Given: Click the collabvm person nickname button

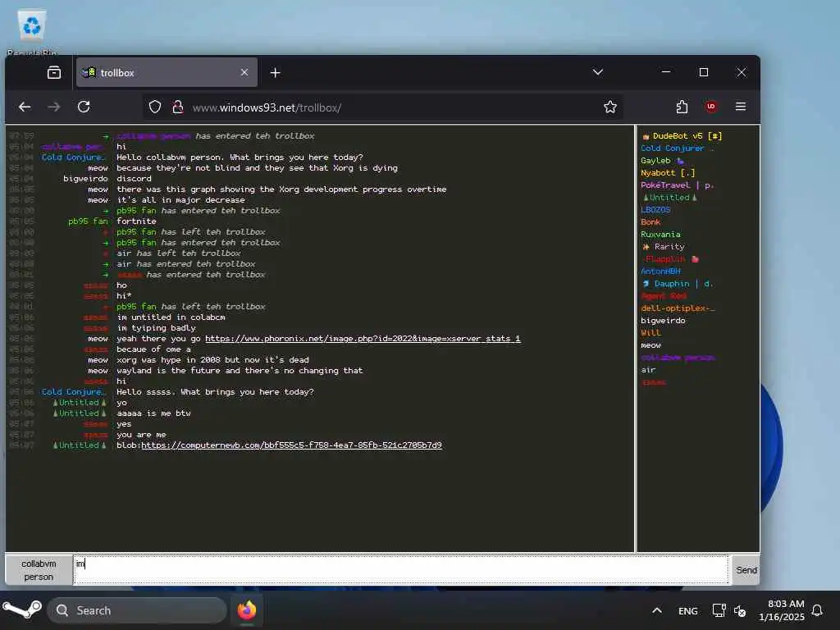Looking at the screenshot, I should point(39,570).
